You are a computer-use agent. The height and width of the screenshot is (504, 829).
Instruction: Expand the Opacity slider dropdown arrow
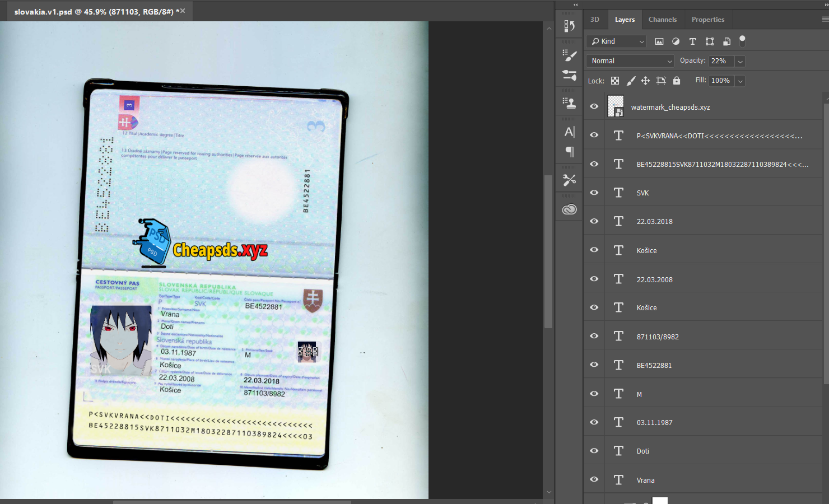[740, 62]
